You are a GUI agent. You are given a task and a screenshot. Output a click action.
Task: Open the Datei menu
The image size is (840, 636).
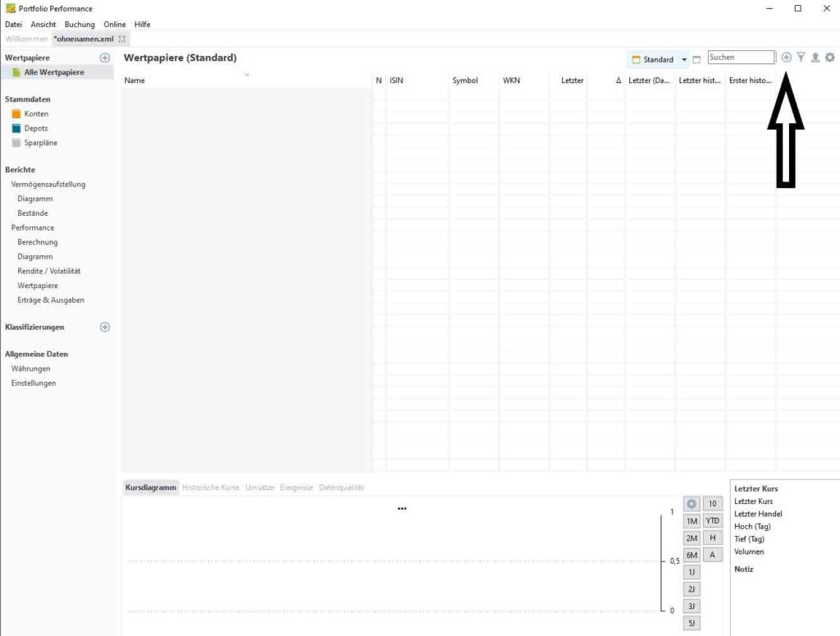coord(13,24)
